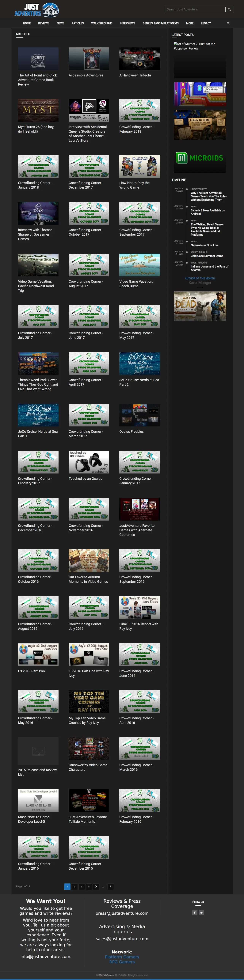The width and height of the screenshot is (244, 980).
Task: Open the WALKTHROUGHS menu item
Action: [x=102, y=24]
